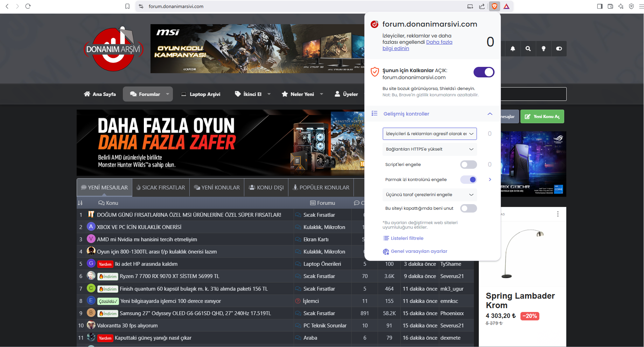Image resolution: width=644 pixels, height=347 pixels.
Task: Open the browser main menu
Action: (x=641, y=6)
